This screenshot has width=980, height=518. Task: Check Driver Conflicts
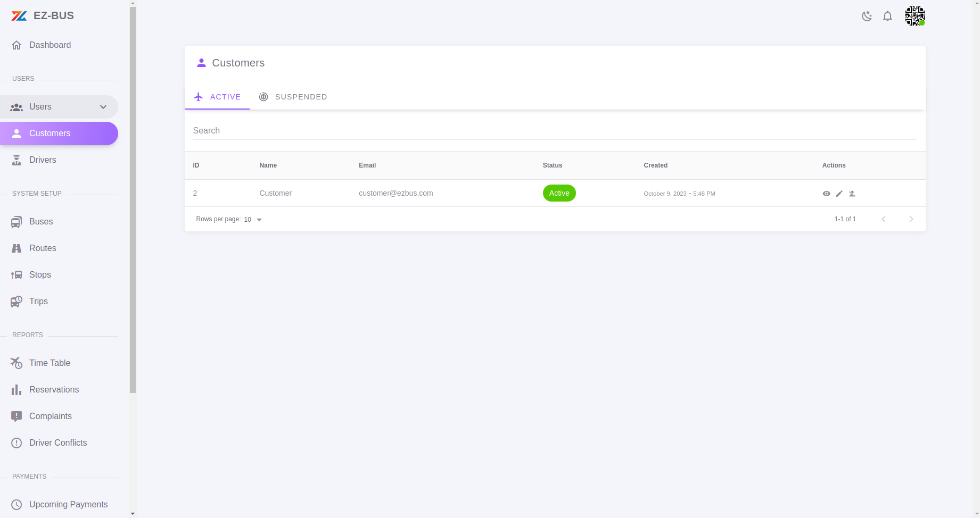(58, 442)
